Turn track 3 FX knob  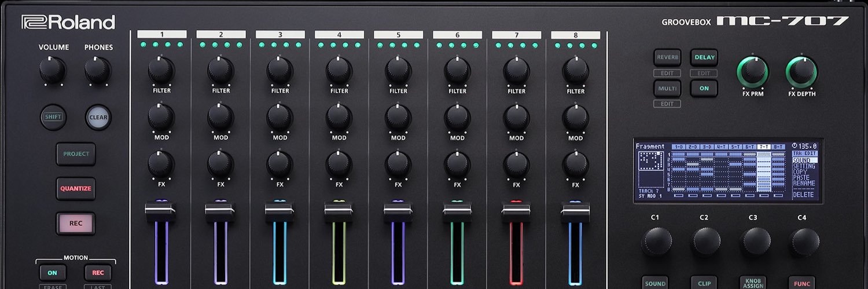click(279, 164)
